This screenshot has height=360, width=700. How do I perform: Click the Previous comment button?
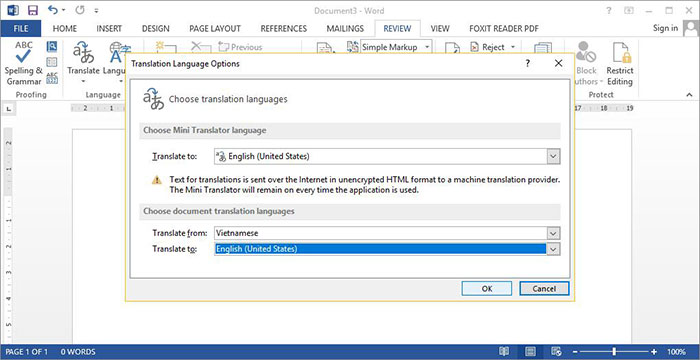click(240, 47)
